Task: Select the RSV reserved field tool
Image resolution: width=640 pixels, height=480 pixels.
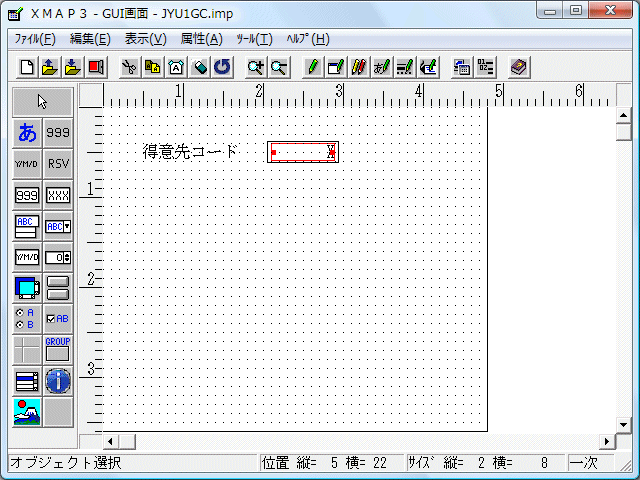Action: (58, 164)
